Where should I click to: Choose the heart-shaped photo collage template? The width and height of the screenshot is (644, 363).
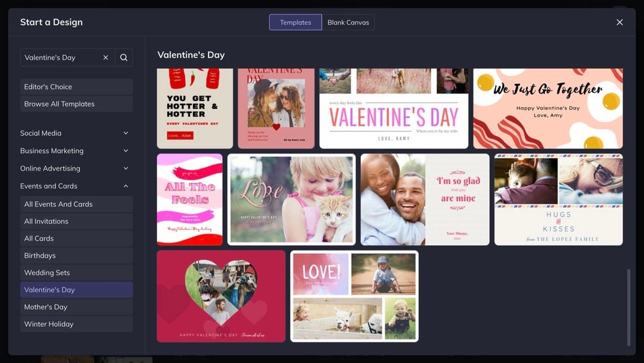[x=221, y=296]
